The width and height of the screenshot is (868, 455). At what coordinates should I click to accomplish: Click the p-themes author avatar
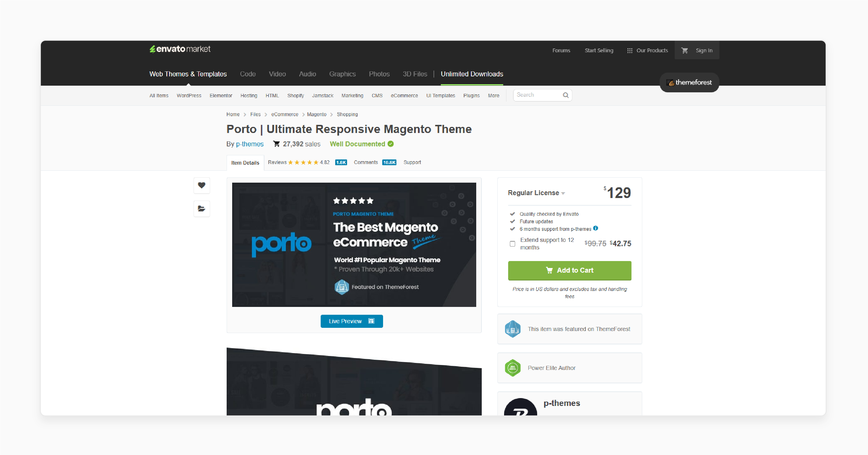point(520,407)
